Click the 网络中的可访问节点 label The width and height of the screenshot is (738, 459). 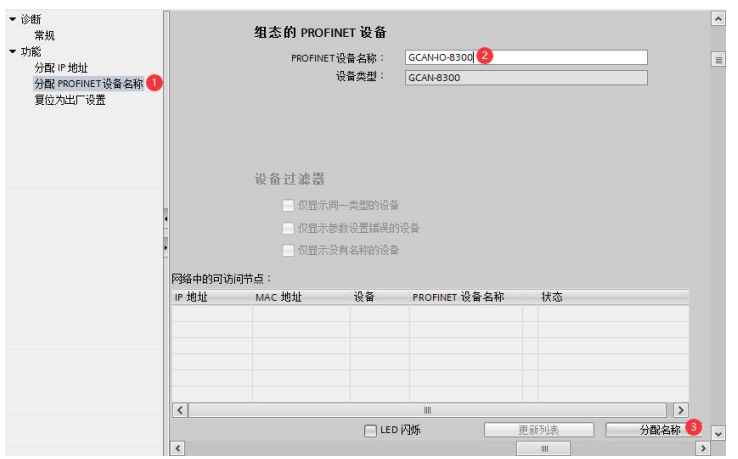tap(221, 279)
